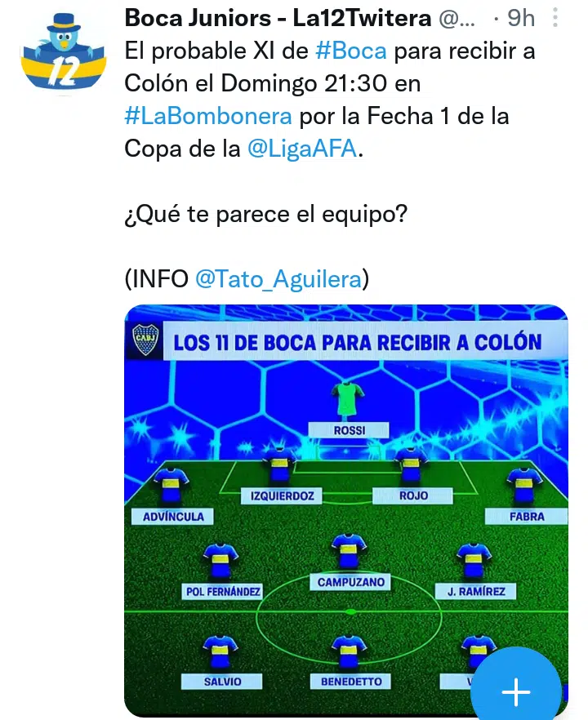The height and width of the screenshot is (720, 588).
Task: Open the Boca Juniors La12Twitera profile avatar
Action: pos(62,56)
